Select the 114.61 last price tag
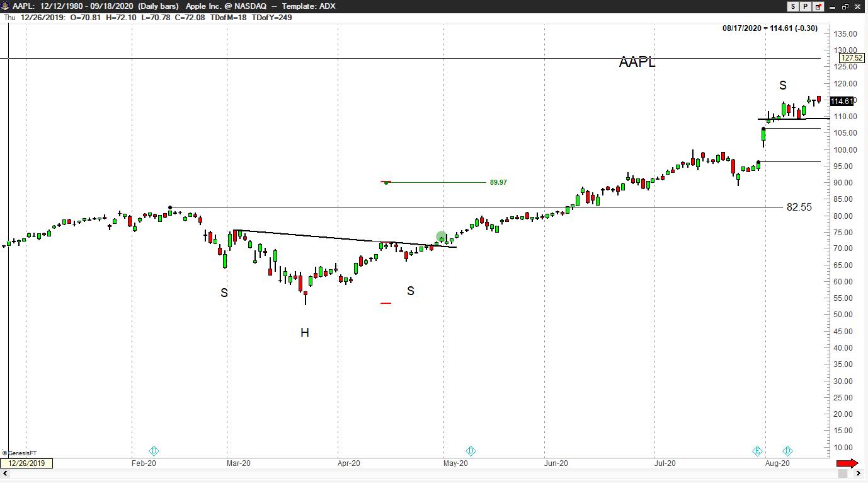This screenshot has width=868, height=483. (842, 102)
